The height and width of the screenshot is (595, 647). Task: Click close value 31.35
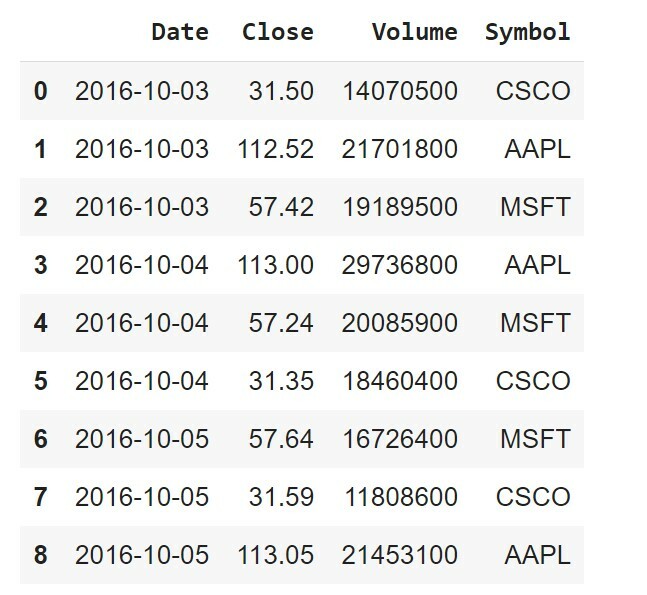[281, 381]
